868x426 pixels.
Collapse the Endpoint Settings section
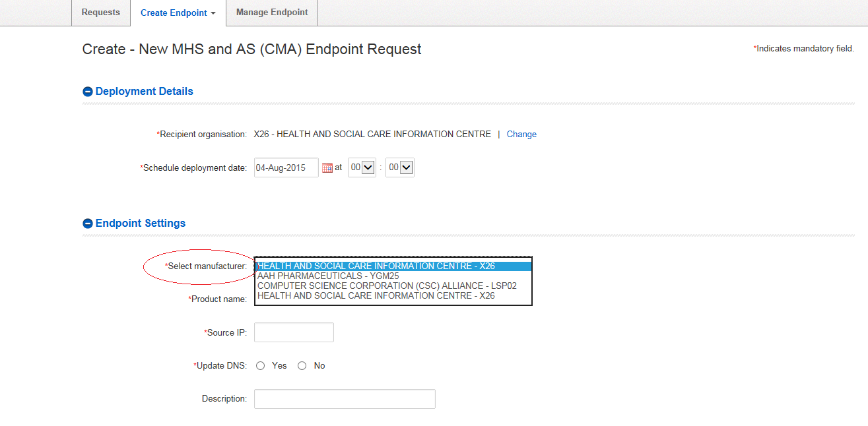tap(87, 224)
